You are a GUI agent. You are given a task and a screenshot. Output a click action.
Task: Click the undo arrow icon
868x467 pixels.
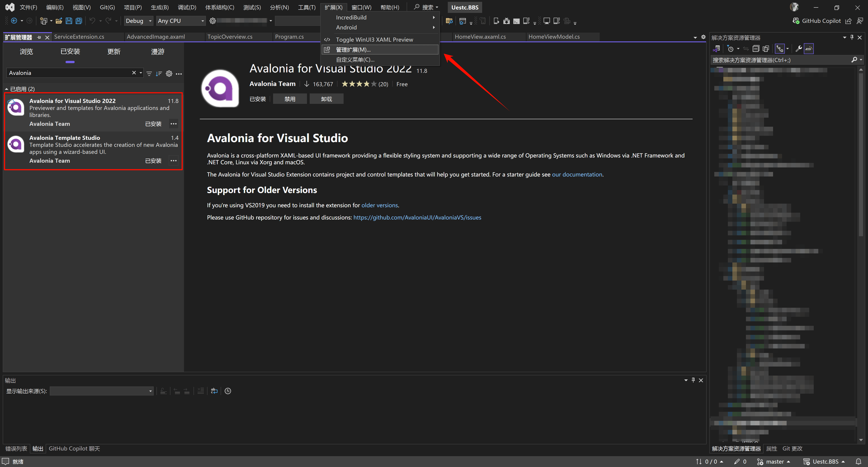92,21
